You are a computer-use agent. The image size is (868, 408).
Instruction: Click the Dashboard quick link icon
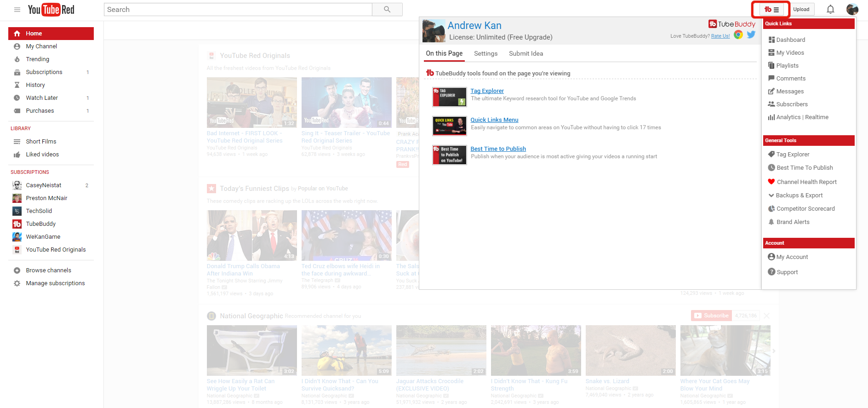[x=771, y=40]
